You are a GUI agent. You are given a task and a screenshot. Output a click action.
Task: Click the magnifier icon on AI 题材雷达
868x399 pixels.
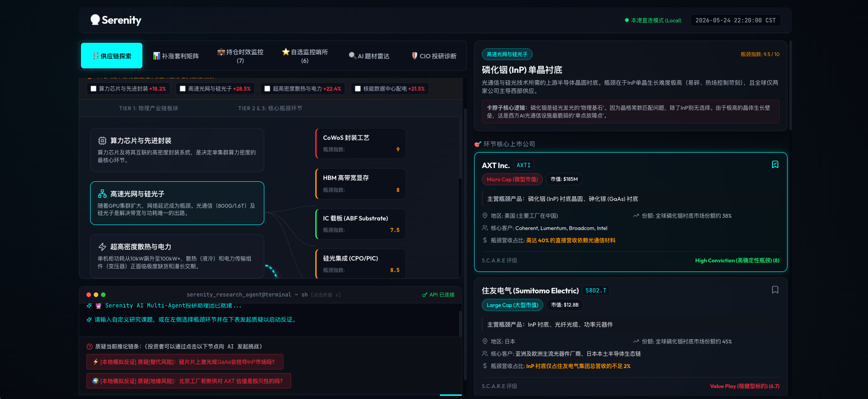coord(352,56)
